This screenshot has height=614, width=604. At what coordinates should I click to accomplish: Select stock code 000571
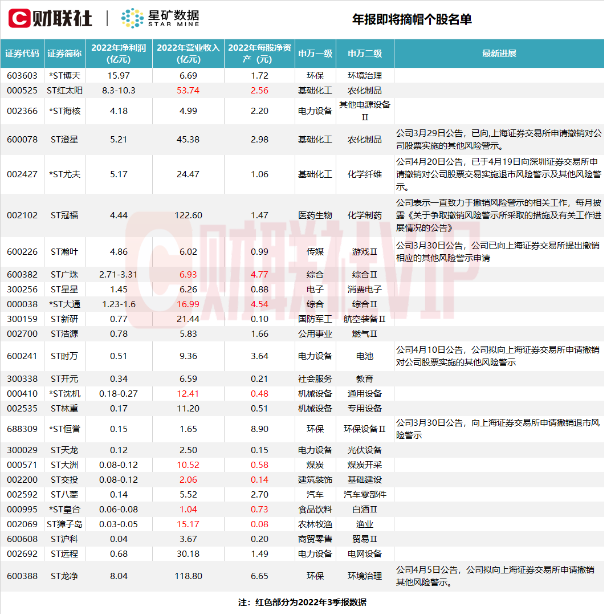[22, 465]
